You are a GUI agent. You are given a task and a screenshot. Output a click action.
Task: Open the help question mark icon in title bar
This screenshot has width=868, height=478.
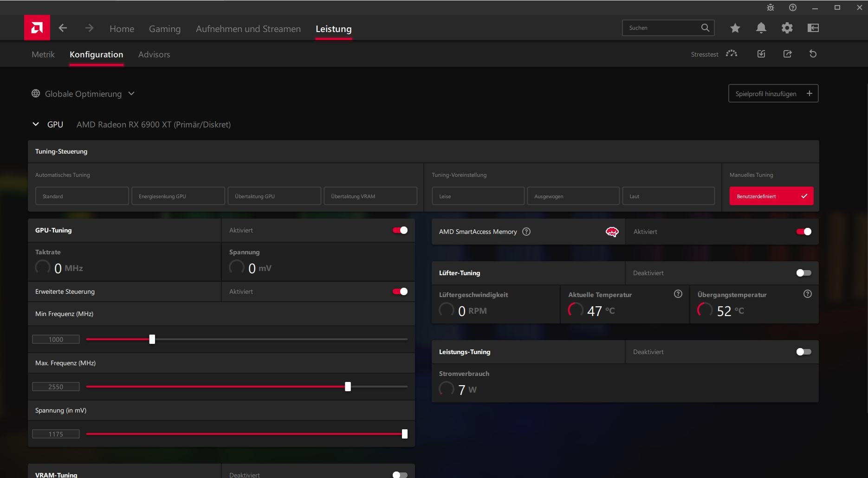[x=793, y=7]
